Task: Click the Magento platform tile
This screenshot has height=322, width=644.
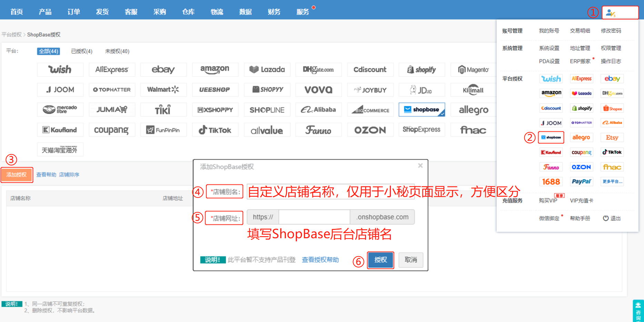Action: pos(473,70)
